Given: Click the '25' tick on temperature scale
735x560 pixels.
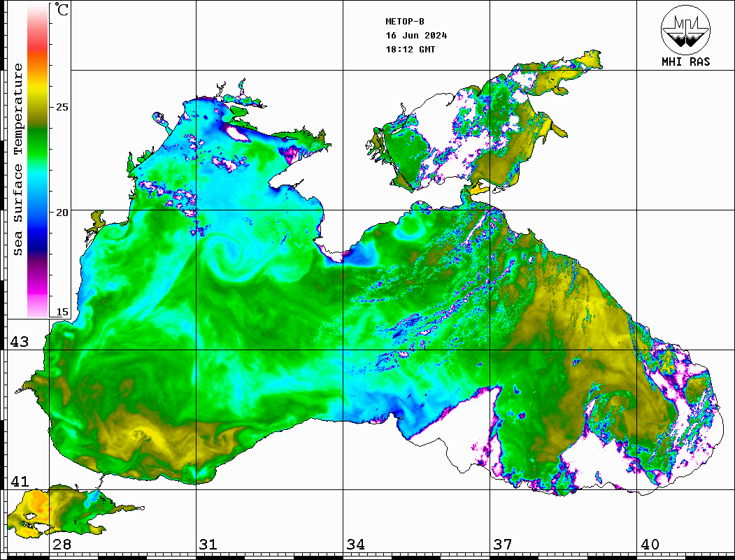Looking at the screenshot, I should (62, 107).
